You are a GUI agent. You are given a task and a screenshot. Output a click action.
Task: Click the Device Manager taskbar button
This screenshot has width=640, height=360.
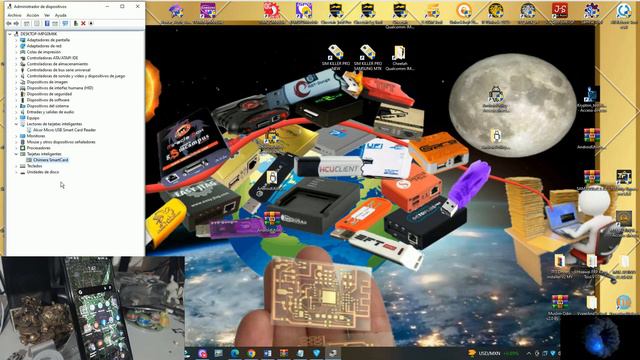pyautogui.click(x=333, y=353)
